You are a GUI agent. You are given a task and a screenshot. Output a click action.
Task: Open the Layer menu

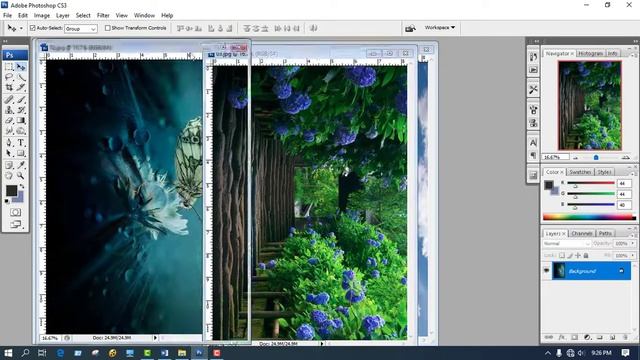click(62, 16)
